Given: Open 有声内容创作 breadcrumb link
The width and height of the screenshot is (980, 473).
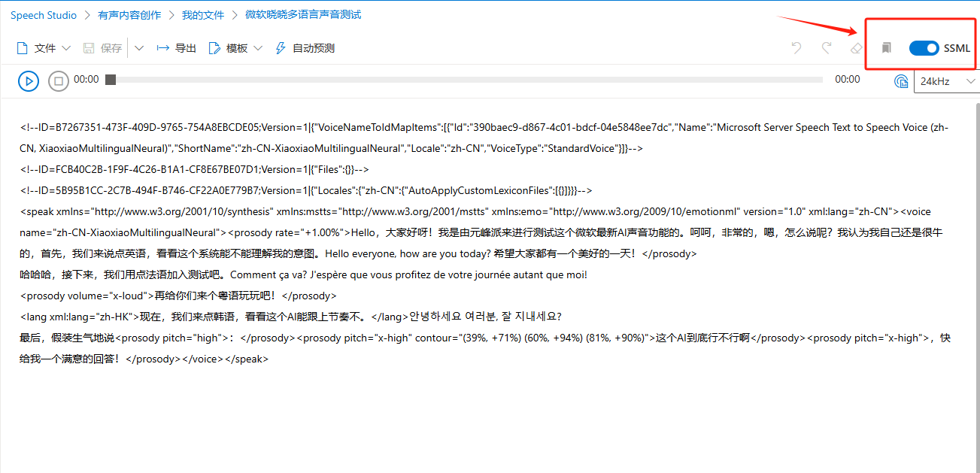Looking at the screenshot, I should (x=129, y=14).
